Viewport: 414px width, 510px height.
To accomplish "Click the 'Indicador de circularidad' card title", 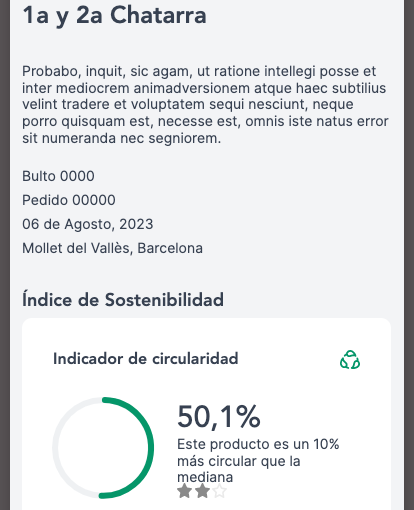I will click(146, 359).
